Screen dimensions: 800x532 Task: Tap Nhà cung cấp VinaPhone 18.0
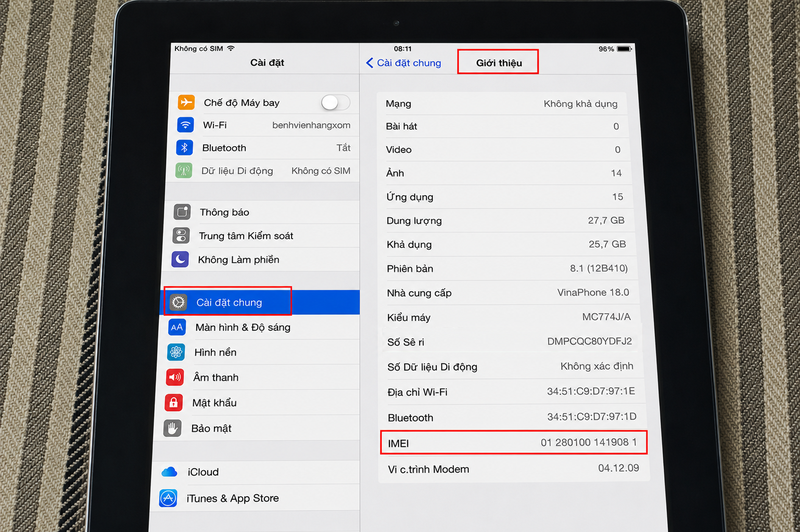509,293
